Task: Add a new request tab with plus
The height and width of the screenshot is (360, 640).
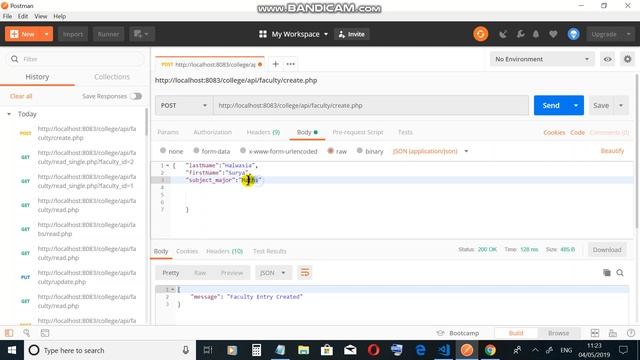Action: (x=276, y=64)
